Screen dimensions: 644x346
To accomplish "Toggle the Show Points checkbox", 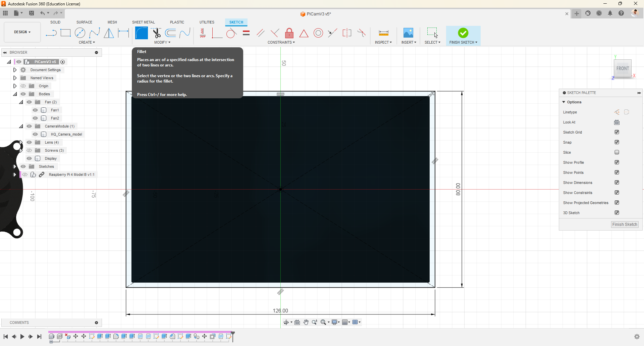I will pyautogui.click(x=617, y=172).
